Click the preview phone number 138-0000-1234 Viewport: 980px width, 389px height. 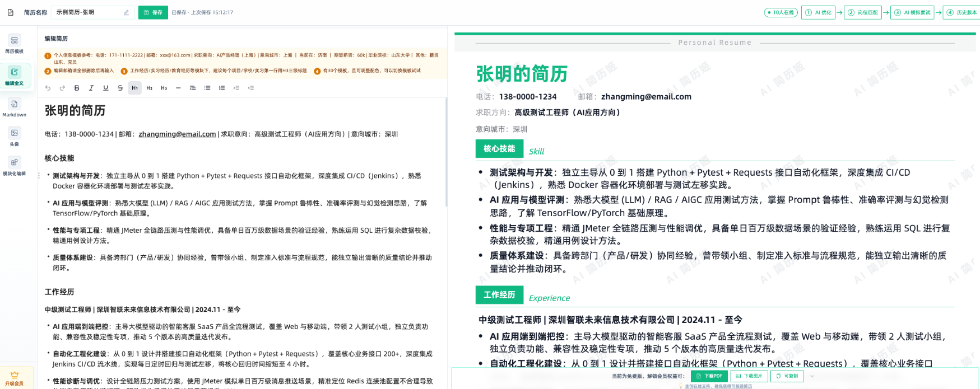(x=528, y=97)
